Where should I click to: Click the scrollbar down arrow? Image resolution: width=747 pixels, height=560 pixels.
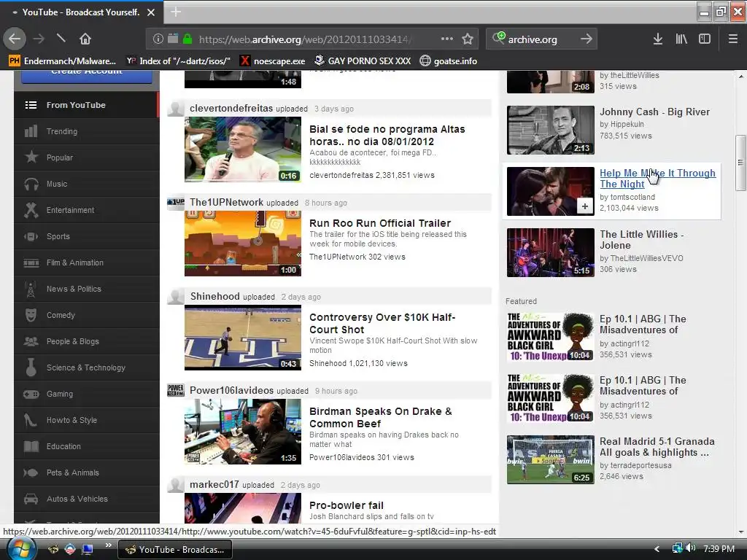click(x=741, y=532)
